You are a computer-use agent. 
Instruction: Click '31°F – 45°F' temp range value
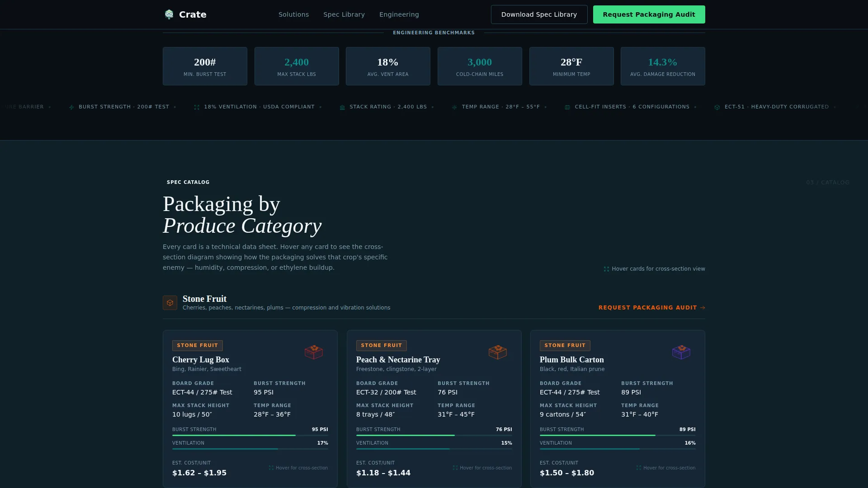(x=456, y=415)
